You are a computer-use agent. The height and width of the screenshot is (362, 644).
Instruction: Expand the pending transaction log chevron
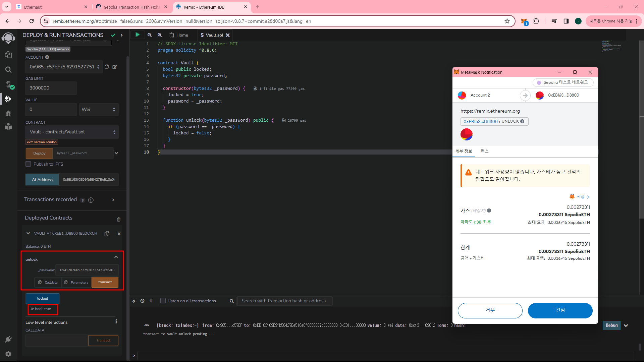point(626,325)
